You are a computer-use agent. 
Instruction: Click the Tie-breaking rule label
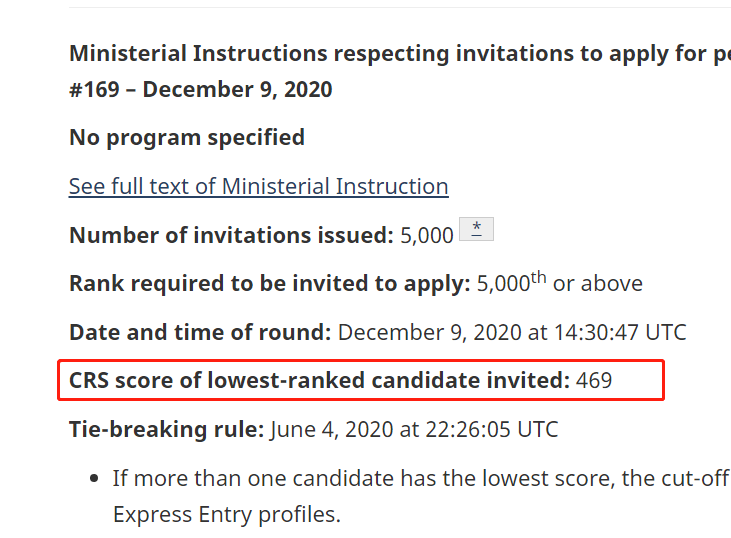(x=166, y=430)
